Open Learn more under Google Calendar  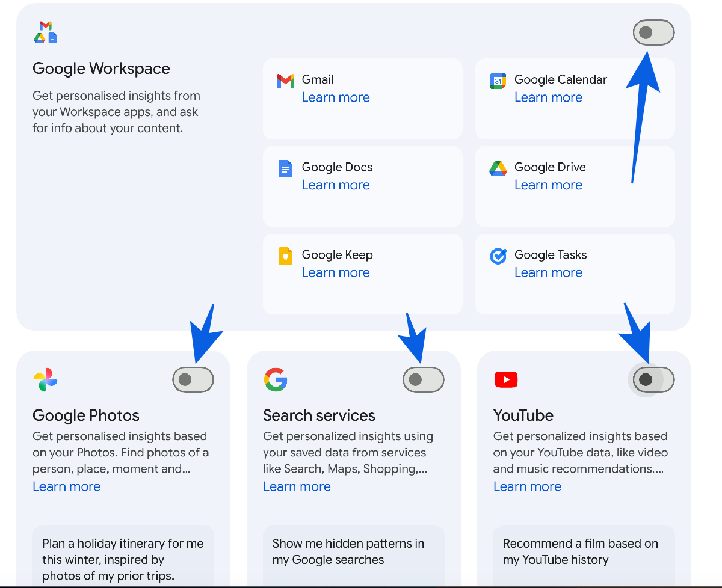coord(548,97)
